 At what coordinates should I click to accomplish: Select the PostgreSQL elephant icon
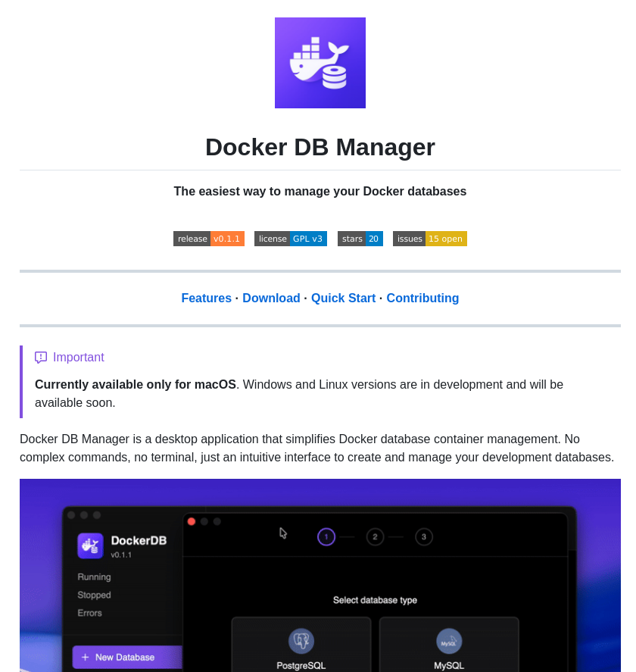coord(301,642)
